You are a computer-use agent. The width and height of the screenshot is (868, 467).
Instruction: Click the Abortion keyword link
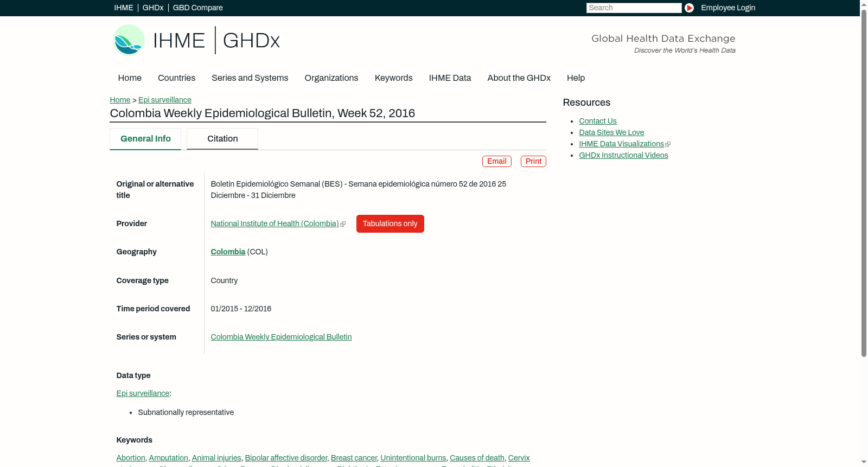tap(131, 458)
